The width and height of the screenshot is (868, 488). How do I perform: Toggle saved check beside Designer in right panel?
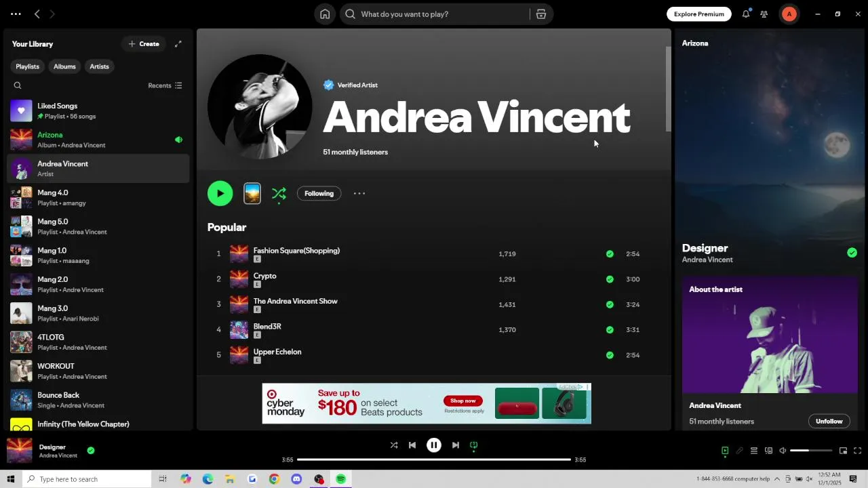click(852, 253)
